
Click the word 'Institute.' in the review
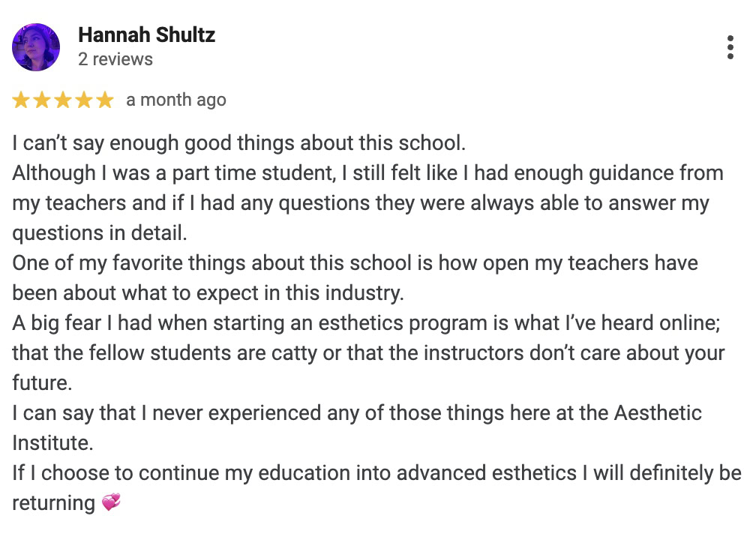tap(52, 443)
